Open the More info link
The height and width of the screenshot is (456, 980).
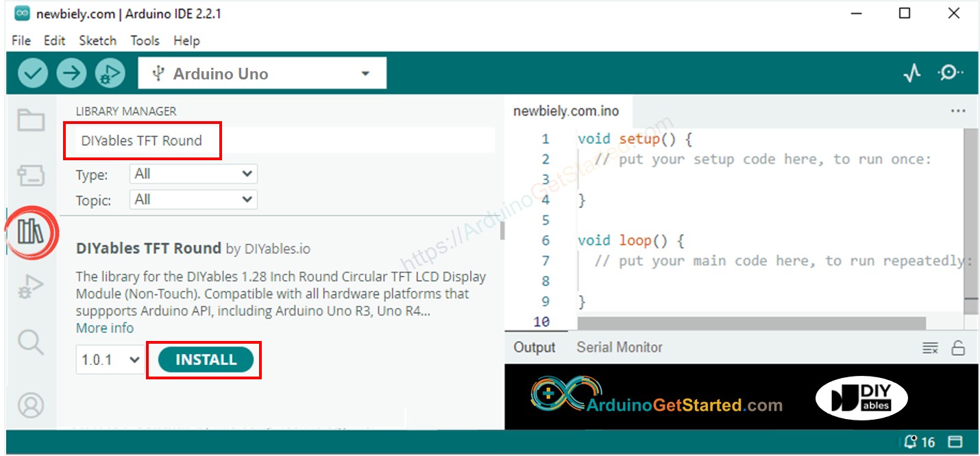104,328
